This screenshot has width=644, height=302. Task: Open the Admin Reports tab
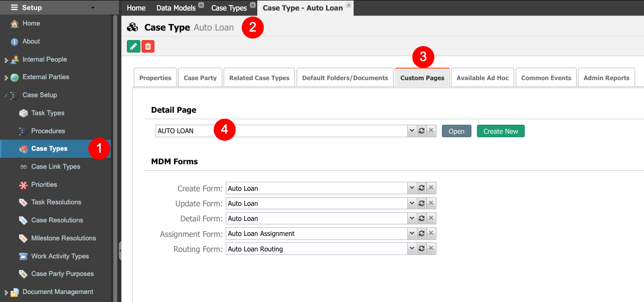point(606,78)
